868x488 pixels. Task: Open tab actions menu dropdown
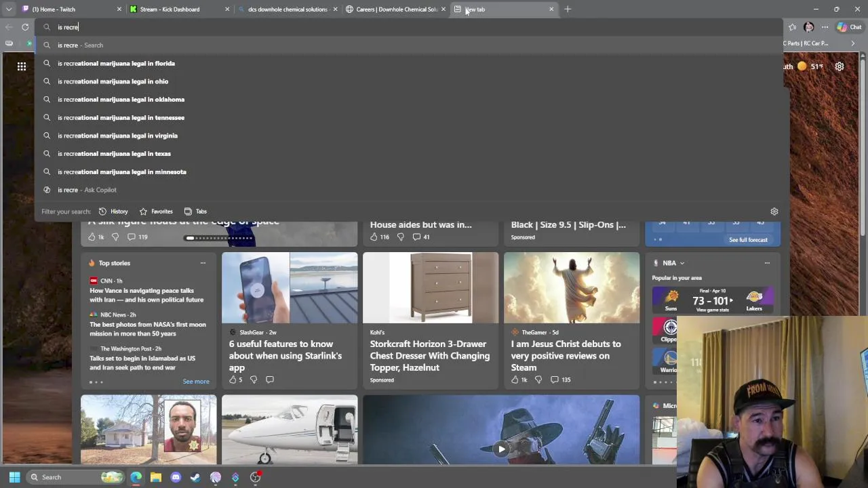pos(9,9)
